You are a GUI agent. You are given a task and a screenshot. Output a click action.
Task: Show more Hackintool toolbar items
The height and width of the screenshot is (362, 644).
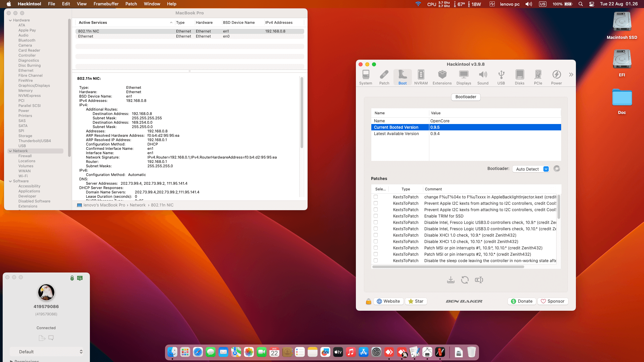click(x=571, y=74)
